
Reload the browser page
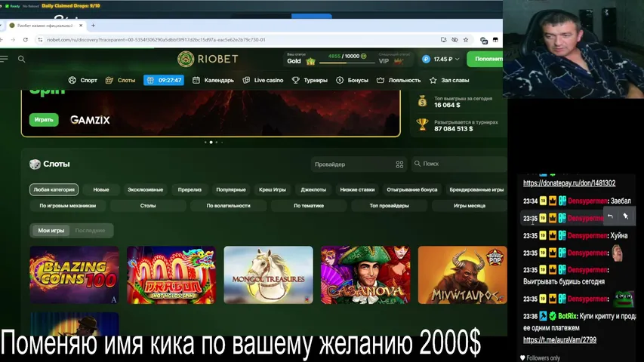pyautogui.click(x=26, y=40)
